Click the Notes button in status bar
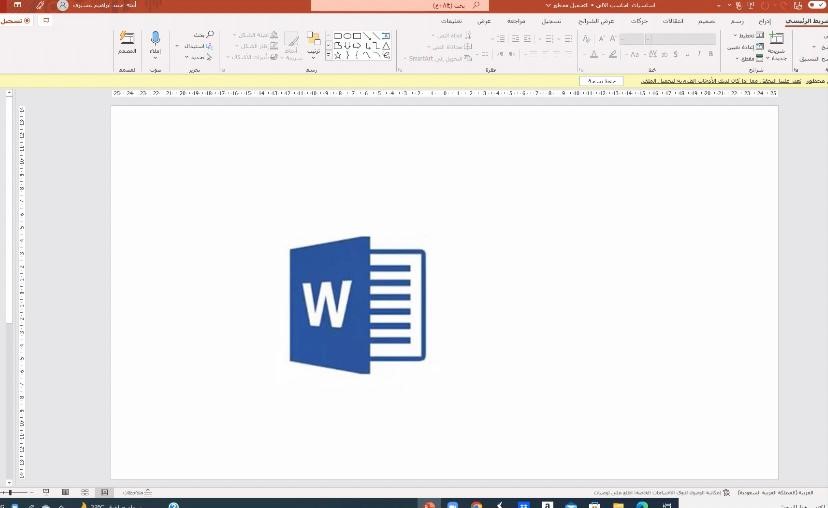The height and width of the screenshot is (508, 828). [136, 492]
